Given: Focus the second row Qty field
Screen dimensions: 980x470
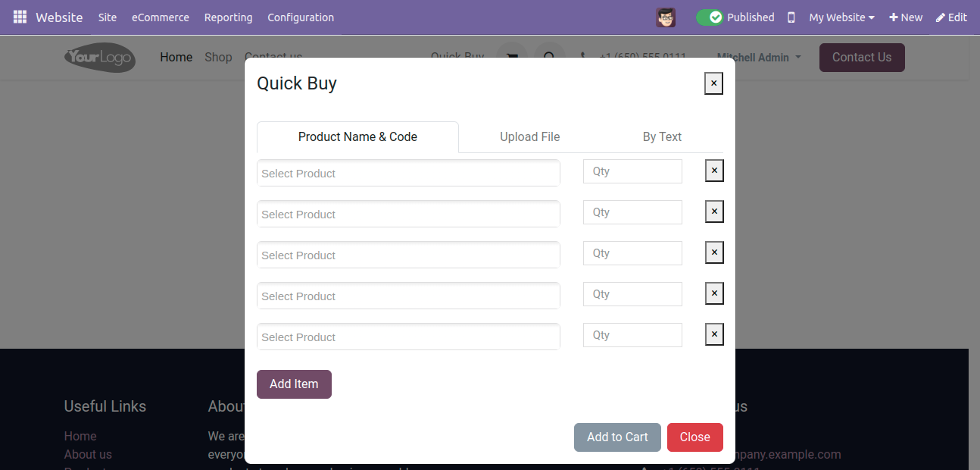Looking at the screenshot, I should pyautogui.click(x=632, y=212).
